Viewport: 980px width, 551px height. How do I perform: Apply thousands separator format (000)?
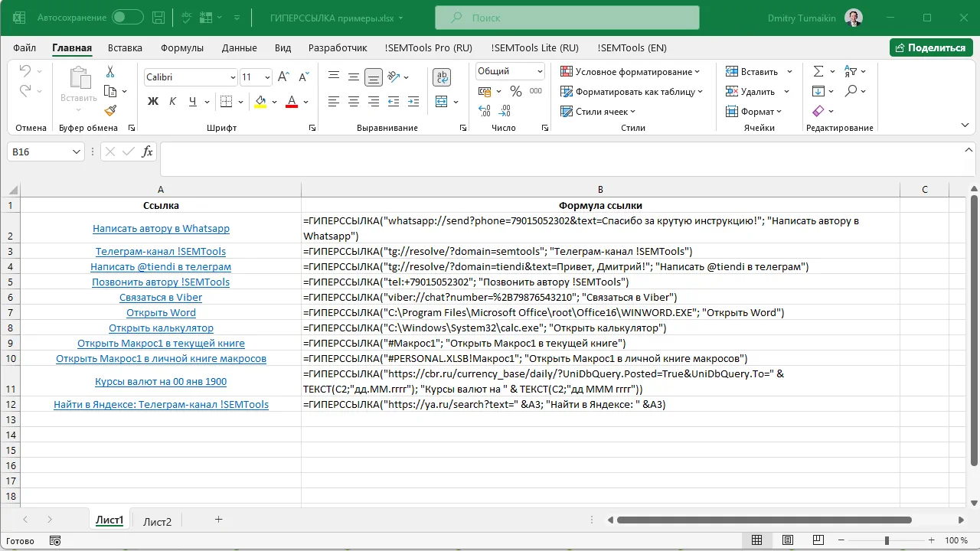[536, 91]
